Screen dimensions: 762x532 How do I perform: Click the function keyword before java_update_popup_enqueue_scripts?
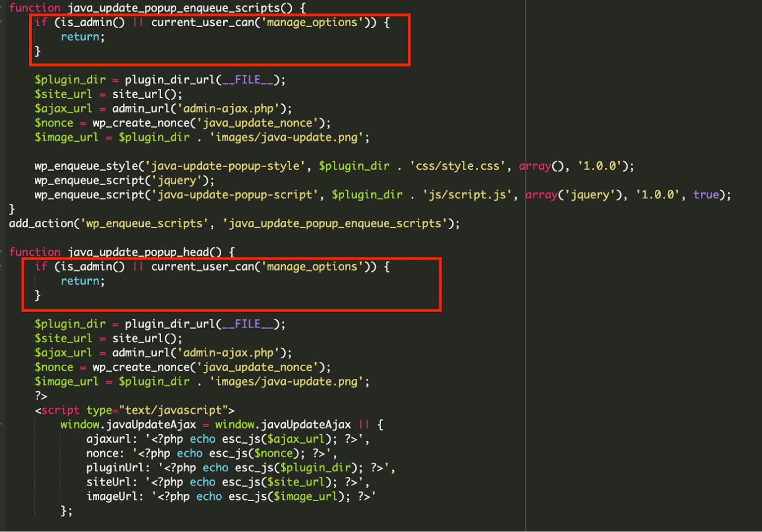coord(35,8)
